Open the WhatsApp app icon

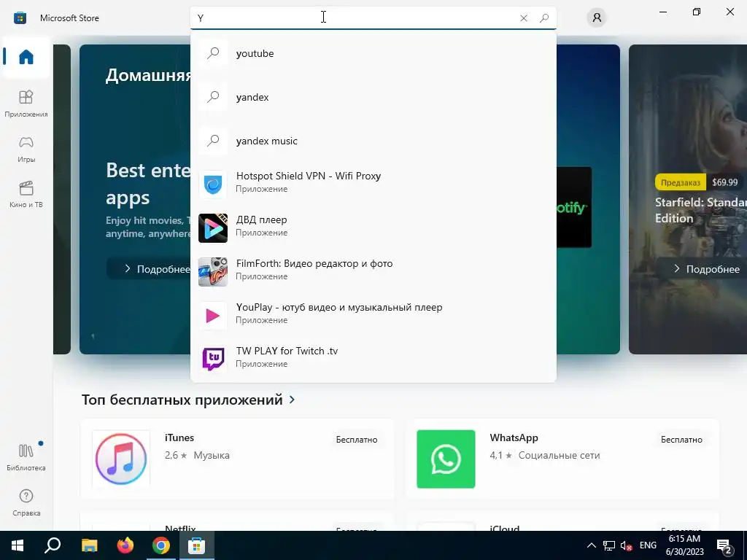446,459
